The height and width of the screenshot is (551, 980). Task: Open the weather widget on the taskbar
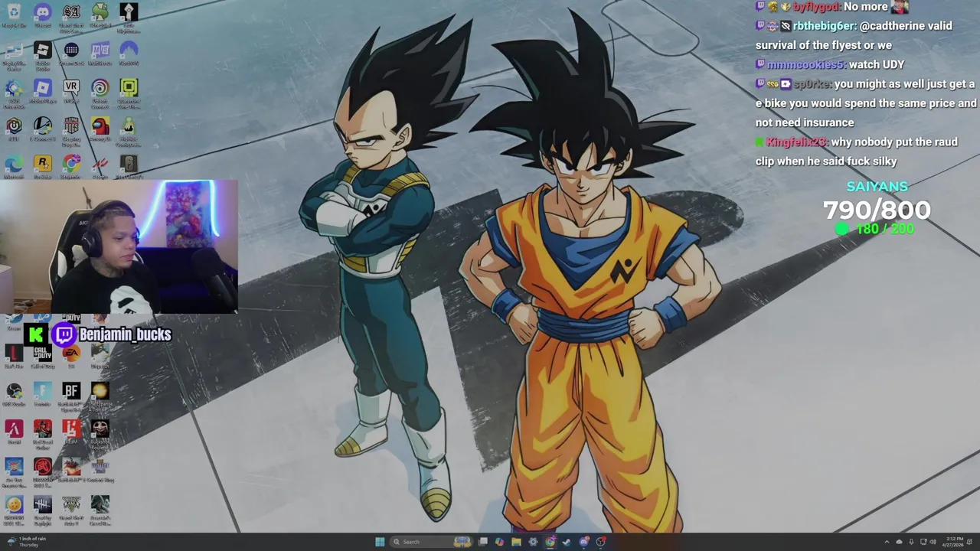(x=28, y=542)
